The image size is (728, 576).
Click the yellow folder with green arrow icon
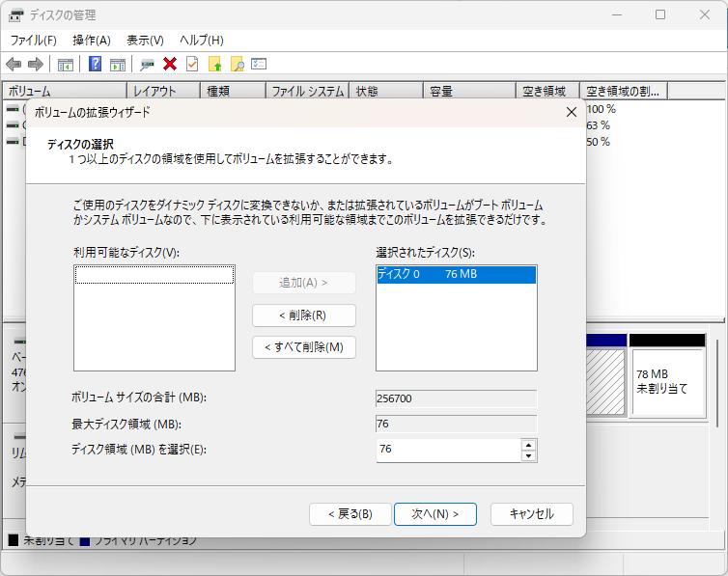(x=215, y=64)
